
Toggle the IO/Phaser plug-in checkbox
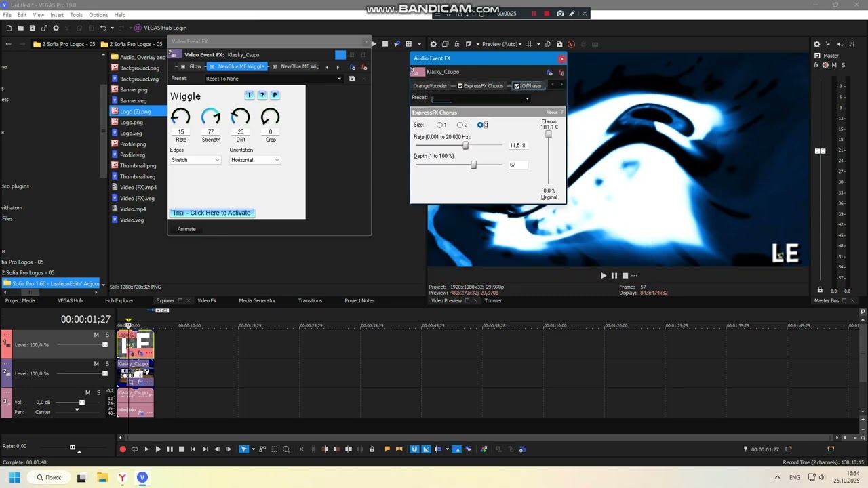pos(517,86)
